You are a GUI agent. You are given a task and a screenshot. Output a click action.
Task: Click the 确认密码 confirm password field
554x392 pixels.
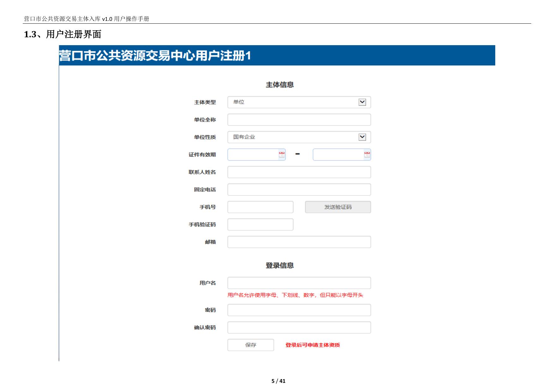[299, 328]
